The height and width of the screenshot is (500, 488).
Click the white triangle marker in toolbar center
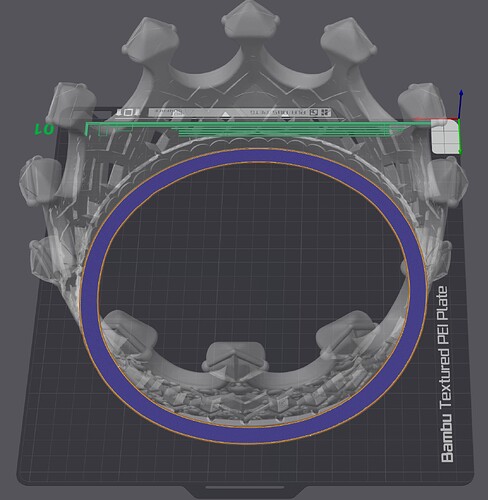point(226,114)
